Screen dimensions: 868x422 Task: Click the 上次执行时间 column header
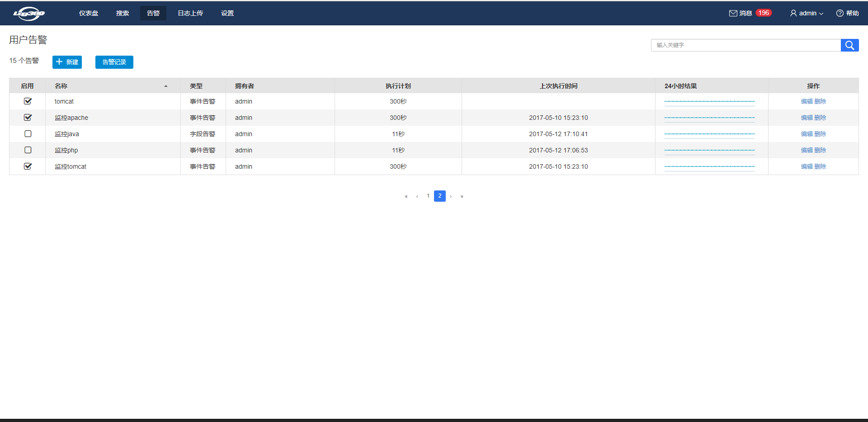point(558,86)
